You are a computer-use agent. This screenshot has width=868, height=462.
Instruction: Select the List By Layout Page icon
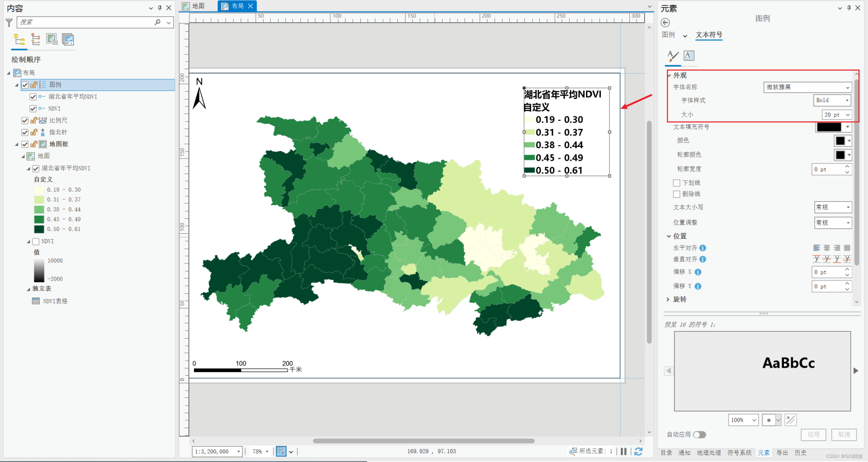point(68,40)
